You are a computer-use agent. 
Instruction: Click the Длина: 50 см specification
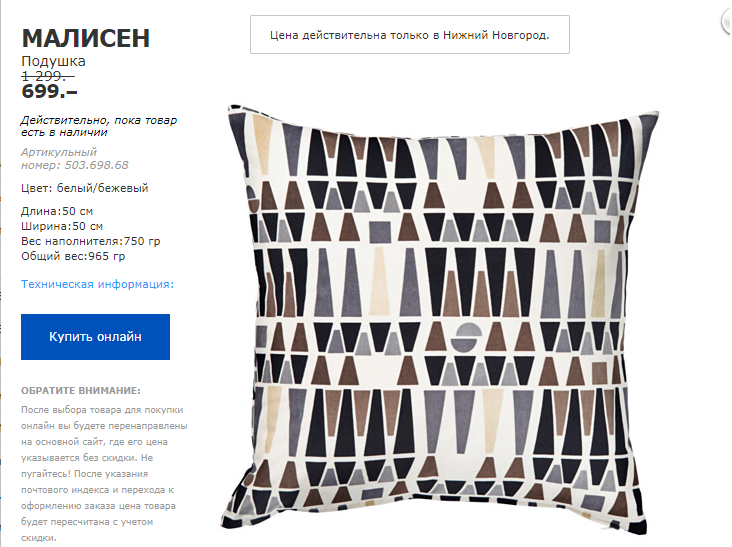coord(57,211)
